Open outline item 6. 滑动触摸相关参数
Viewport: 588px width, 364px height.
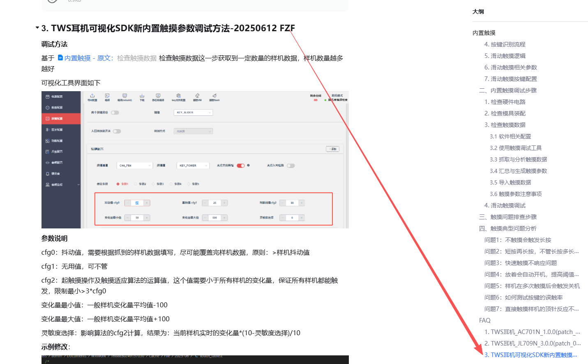tap(510, 67)
